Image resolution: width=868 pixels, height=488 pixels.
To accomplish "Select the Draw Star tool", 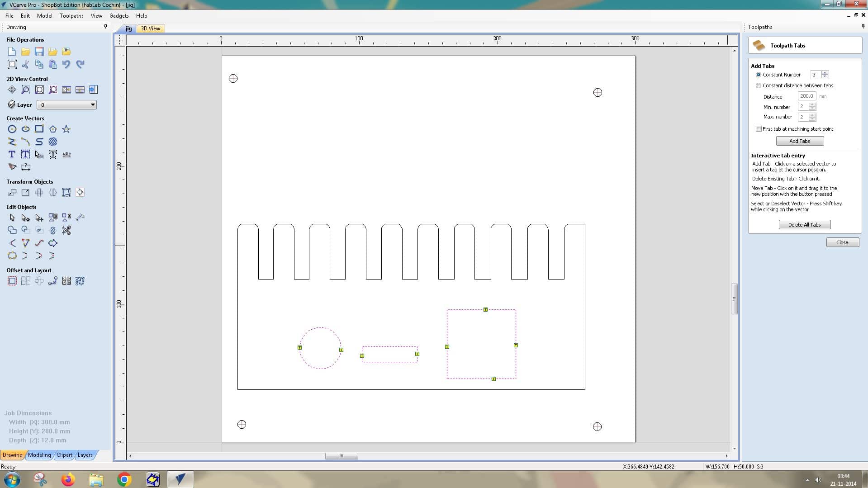I will click(x=66, y=129).
